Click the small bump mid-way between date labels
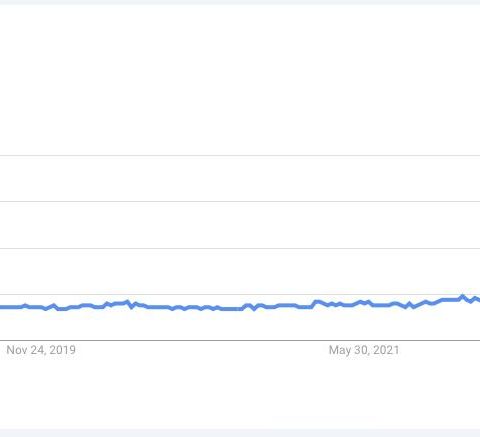Screen dimensions: 480x437 pos(247,305)
